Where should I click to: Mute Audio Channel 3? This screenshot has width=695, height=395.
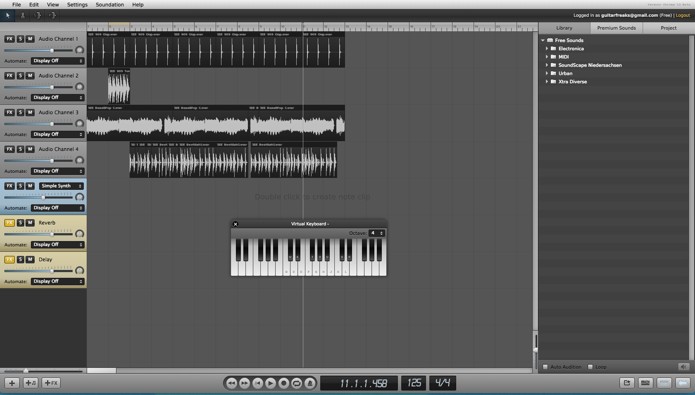pyautogui.click(x=30, y=113)
